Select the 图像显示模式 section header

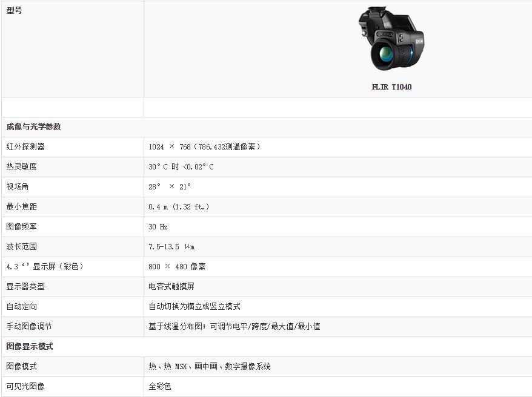coord(30,346)
